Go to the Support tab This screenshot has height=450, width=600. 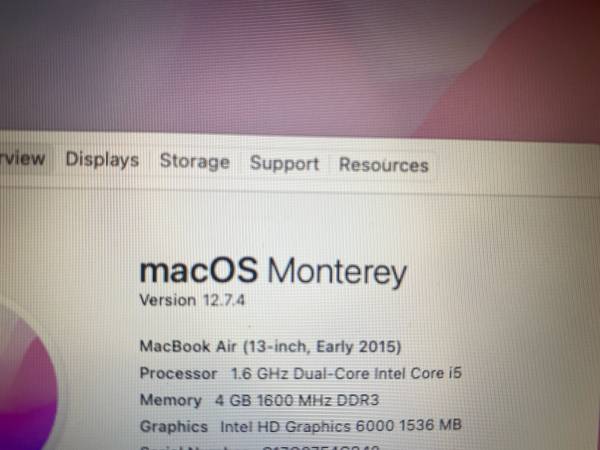pyautogui.click(x=284, y=164)
